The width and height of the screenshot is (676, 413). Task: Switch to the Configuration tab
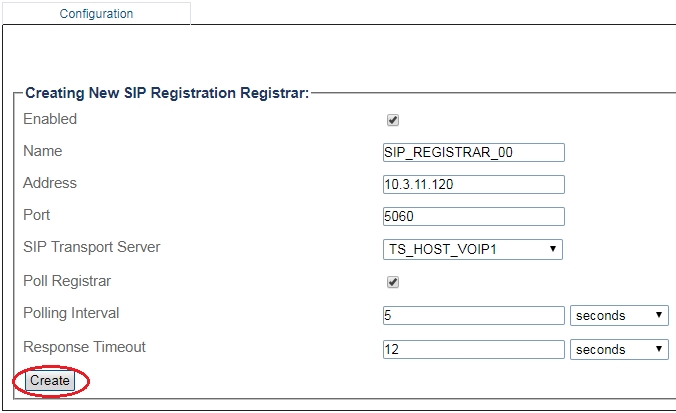96,14
